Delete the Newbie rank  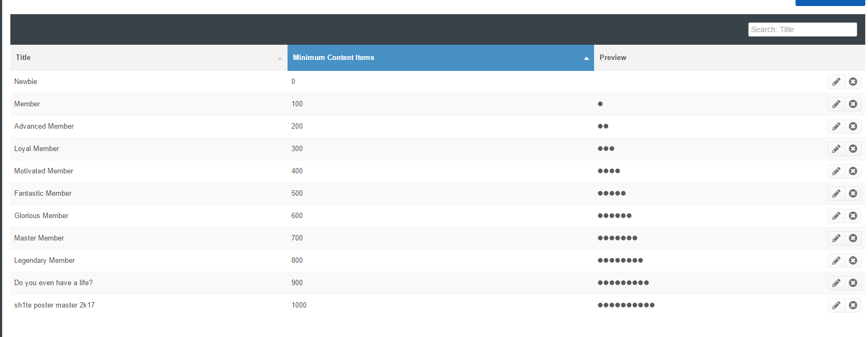(x=853, y=82)
